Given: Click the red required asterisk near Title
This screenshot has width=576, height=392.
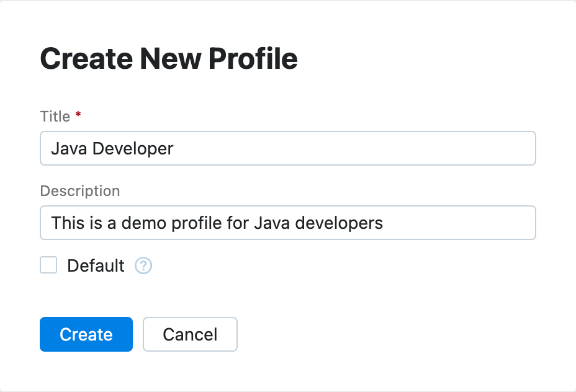Looking at the screenshot, I should coord(77,115).
